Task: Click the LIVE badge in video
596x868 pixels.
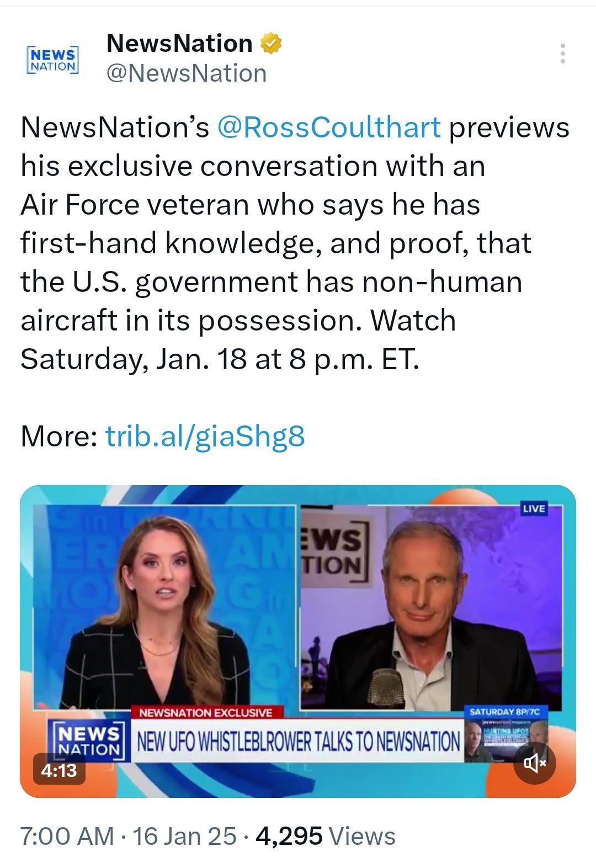Action: [x=534, y=508]
